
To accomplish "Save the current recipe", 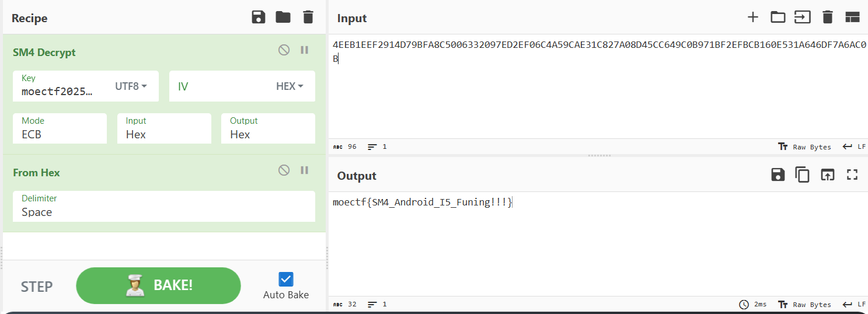I will click(258, 18).
